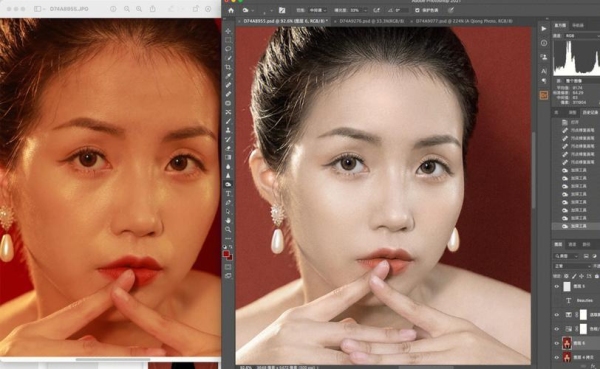This screenshot has width=600, height=369.
Task: Open histogram channel RGB dropdown
Action: pyautogui.click(x=582, y=36)
